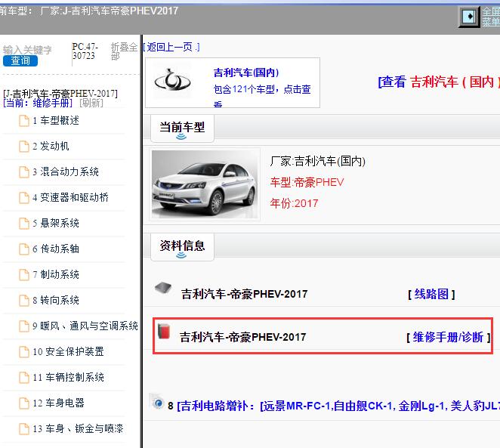Open tree item 1 车型概述

(x=55, y=121)
